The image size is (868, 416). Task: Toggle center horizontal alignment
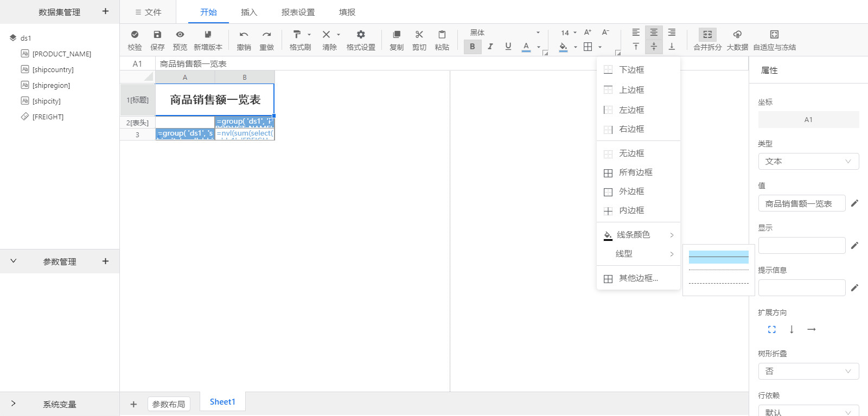click(x=654, y=33)
